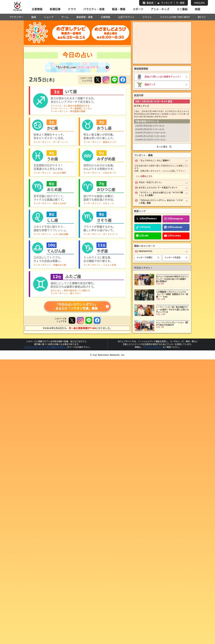Open 番組表 program guide in top bar
Image resolution: width=215 pixels, height=644 pixels.
click(x=148, y=3)
